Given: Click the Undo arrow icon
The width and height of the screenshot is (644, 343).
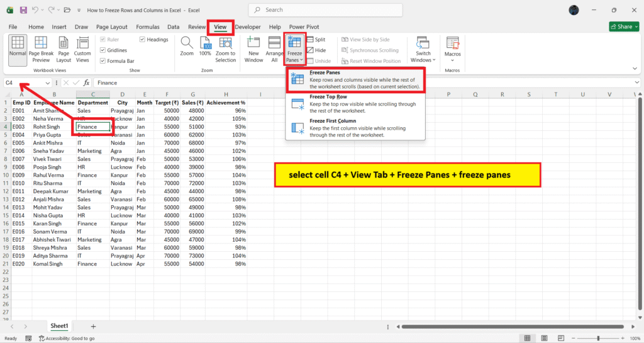Looking at the screenshot, I should pos(35,10).
